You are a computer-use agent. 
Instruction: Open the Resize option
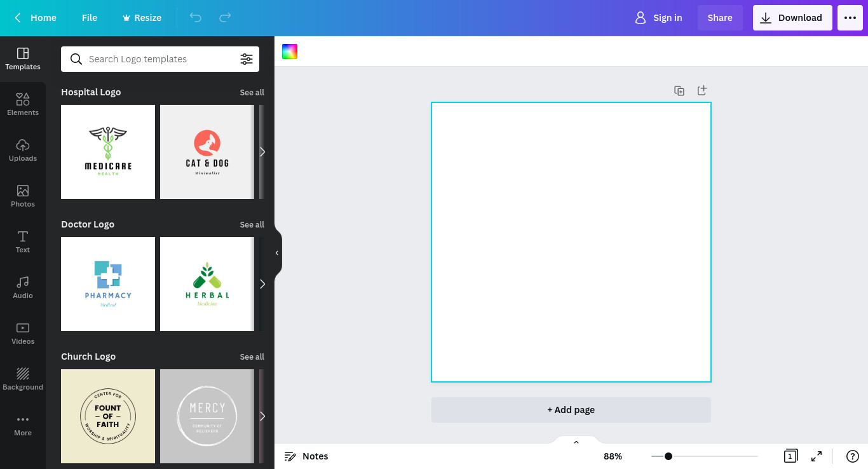pos(142,18)
